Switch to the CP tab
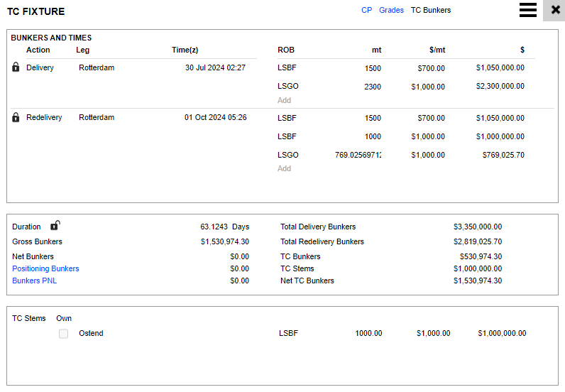This screenshot has width=565, height=392. click(366, 10)
